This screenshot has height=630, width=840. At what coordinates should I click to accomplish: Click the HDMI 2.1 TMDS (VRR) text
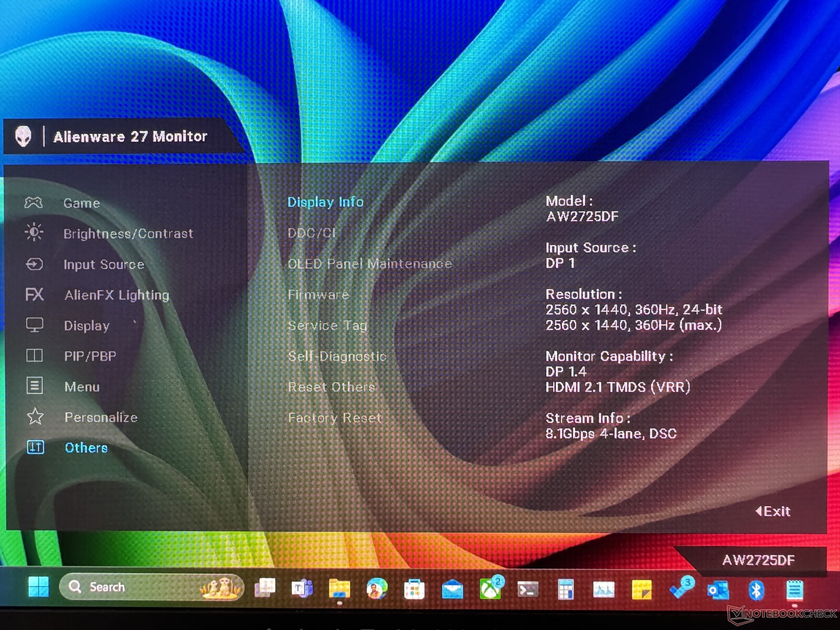tap(618, 387)
